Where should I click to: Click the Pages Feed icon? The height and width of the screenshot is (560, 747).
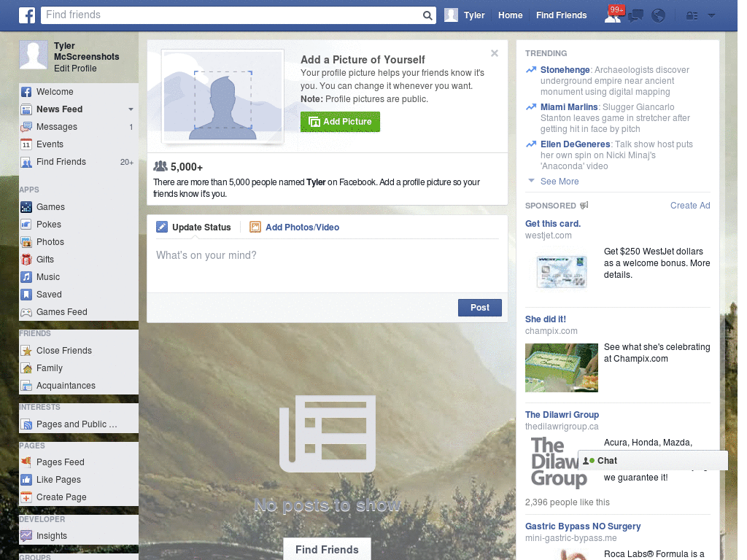26,462
